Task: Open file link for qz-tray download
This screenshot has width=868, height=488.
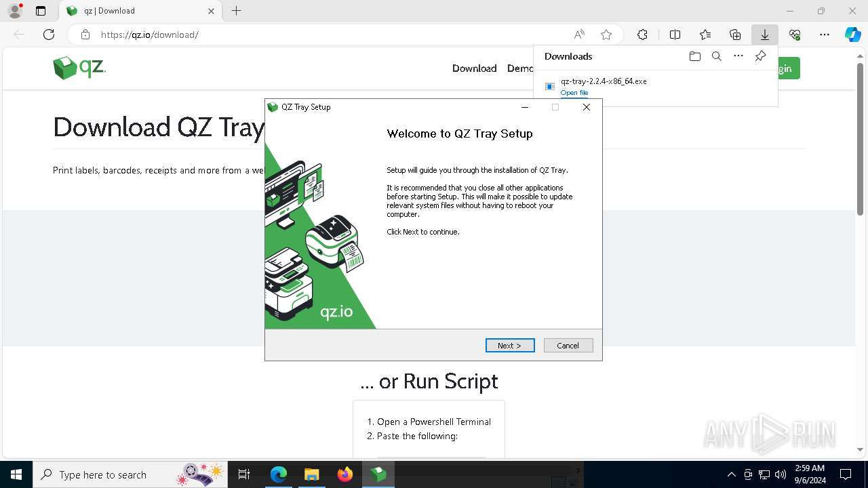Action: pyautogui.click(x=574, y=93)
